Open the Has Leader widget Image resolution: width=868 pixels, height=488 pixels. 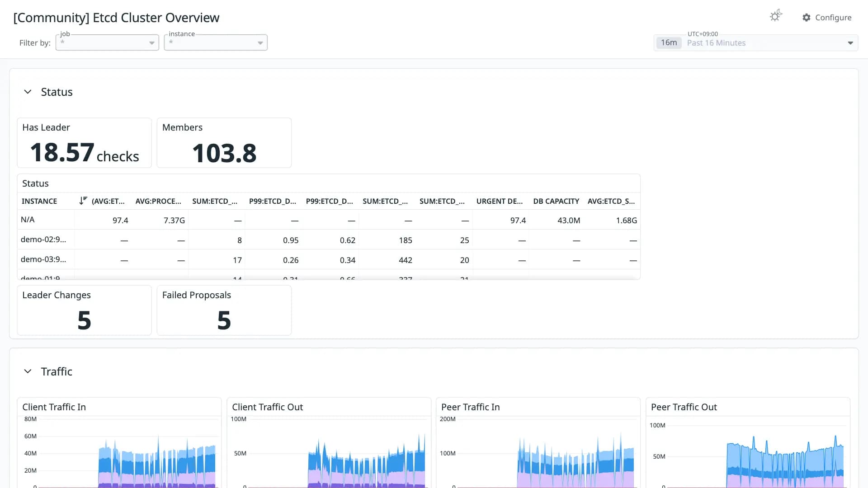pos(84,143)
